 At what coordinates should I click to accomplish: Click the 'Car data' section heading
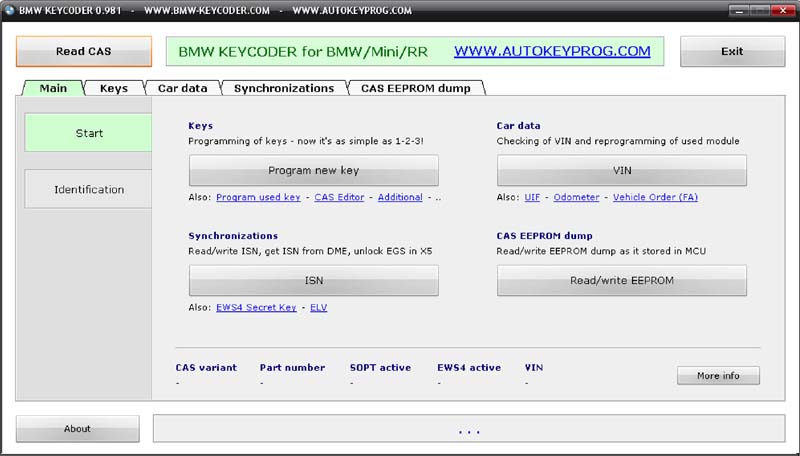tap(518, 125)
